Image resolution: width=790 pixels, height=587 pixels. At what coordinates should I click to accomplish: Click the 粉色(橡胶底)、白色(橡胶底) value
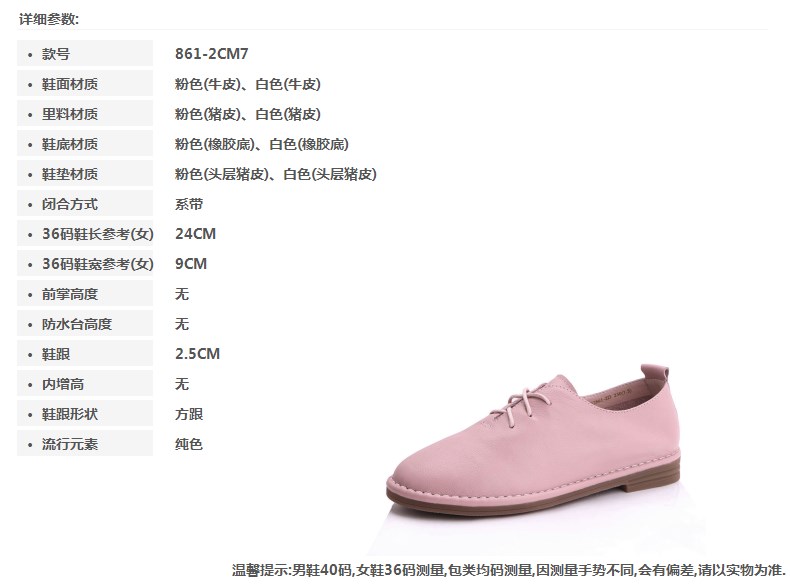[262, 144]
